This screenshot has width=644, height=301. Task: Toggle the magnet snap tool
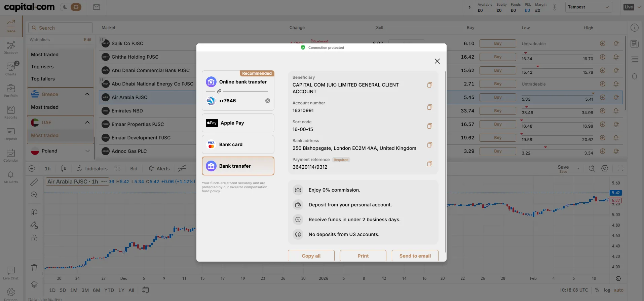34,212
